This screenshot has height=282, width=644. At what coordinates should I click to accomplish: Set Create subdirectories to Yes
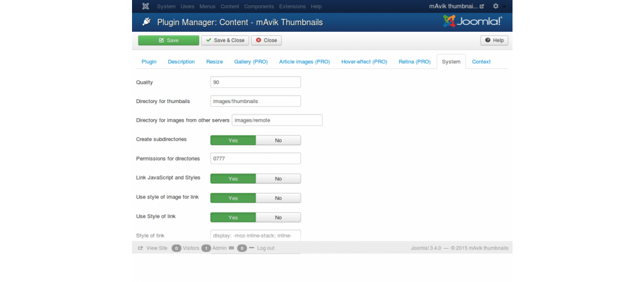(233, 140)
